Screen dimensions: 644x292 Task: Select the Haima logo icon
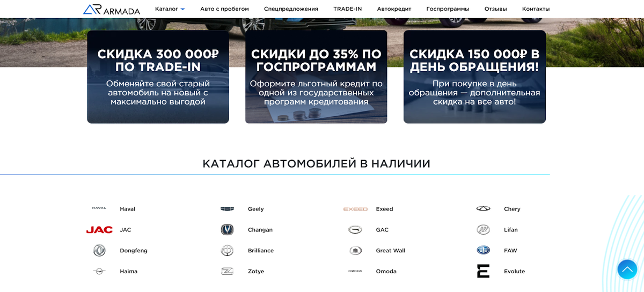coord(99,272)
